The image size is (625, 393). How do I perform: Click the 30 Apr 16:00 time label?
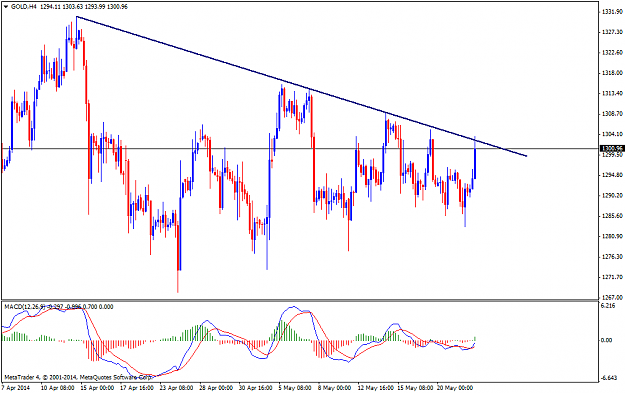[x=256, y=387]
